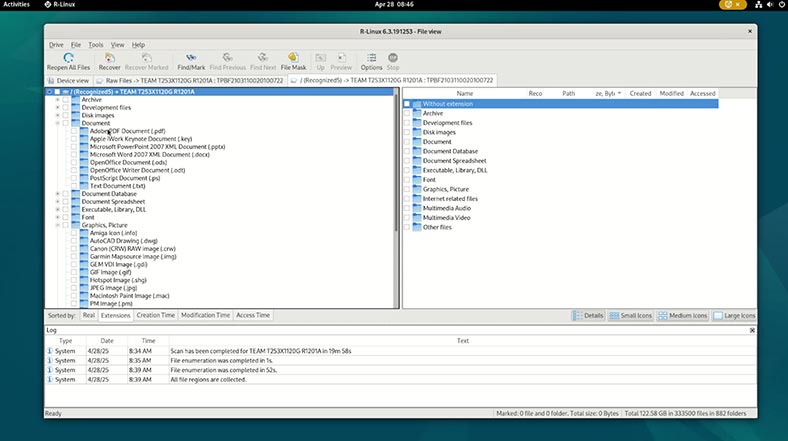The width and height of the screenshot is (788, 441).
Task: Check the Microsoft Word 2007 XML Document checkbox
Action: (74, 154)
